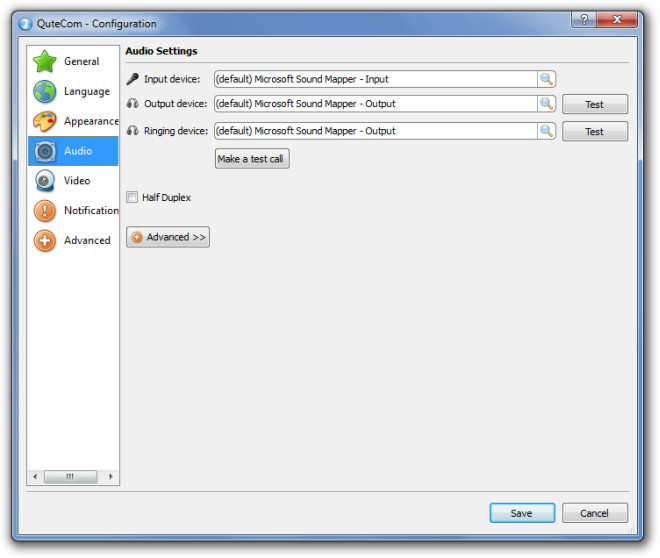660x558 pixels.
Task: Click magnifier icon on Output device field
Action: (x=546, y=104)
